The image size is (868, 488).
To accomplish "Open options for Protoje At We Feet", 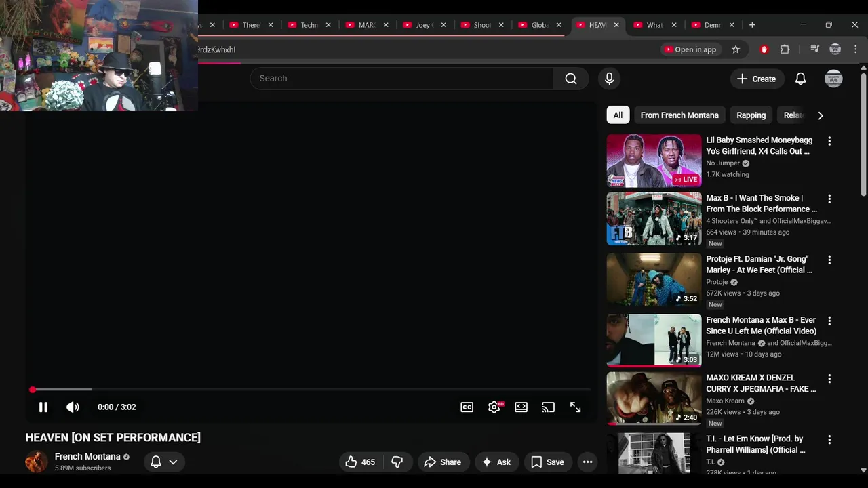I will (x=829, y=260).
